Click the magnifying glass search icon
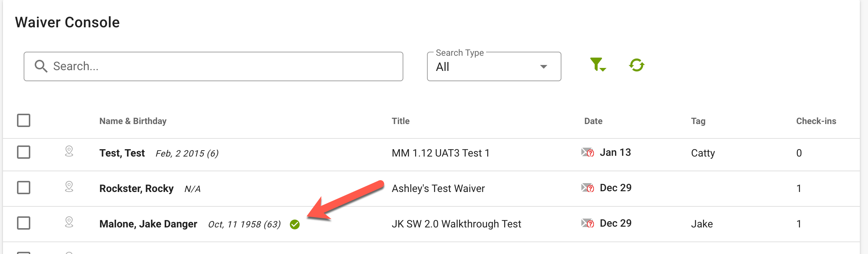The height and width of the screenshot is (254, 868). pos(41,66)
